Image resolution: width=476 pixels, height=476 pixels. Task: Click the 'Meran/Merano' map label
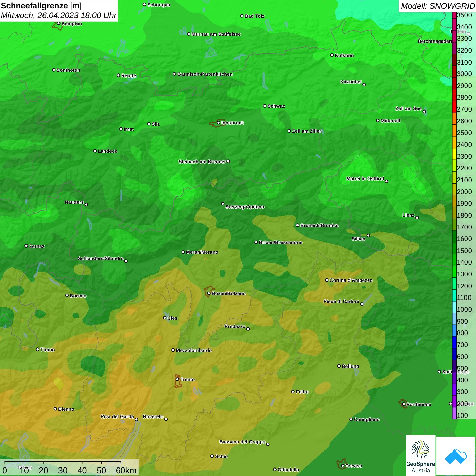pos(202,252)
